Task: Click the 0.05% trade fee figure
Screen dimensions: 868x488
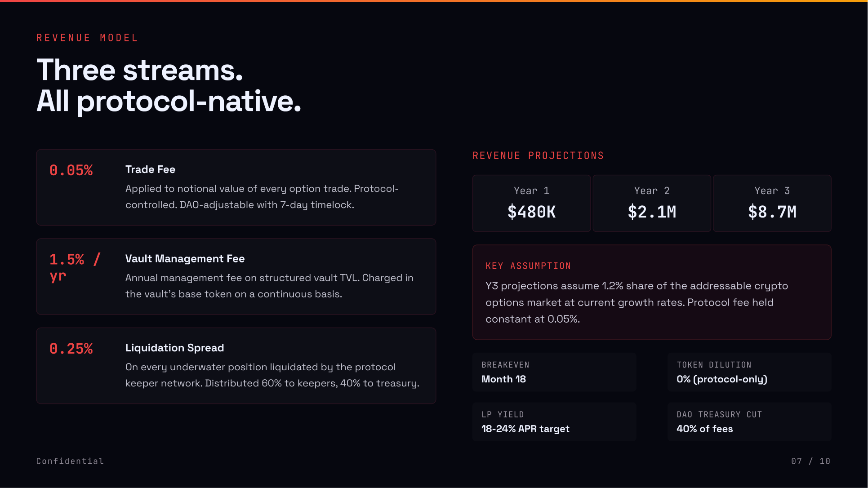Action: [x=71, y=170]
